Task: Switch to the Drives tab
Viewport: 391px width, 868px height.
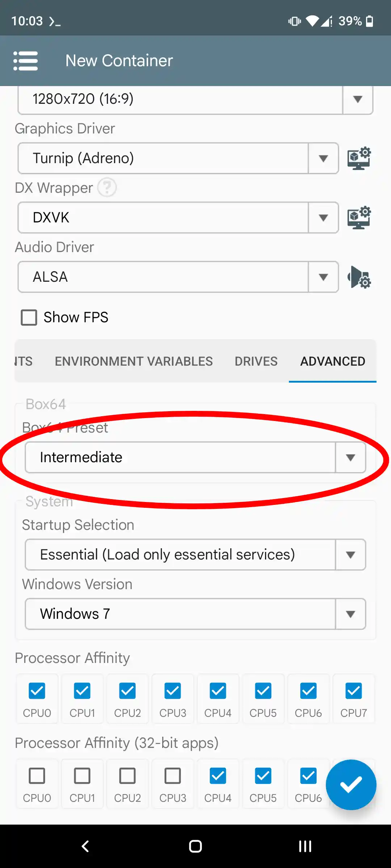Action: 256,361
